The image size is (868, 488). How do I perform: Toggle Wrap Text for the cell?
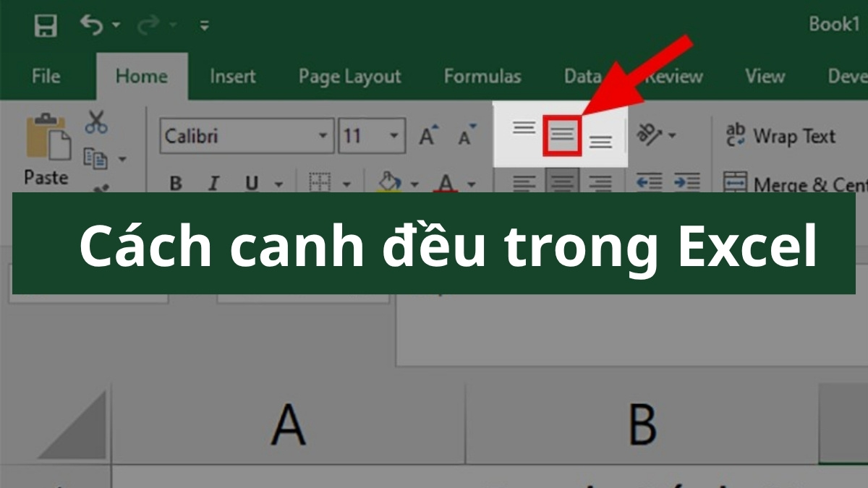click(785, 136)
